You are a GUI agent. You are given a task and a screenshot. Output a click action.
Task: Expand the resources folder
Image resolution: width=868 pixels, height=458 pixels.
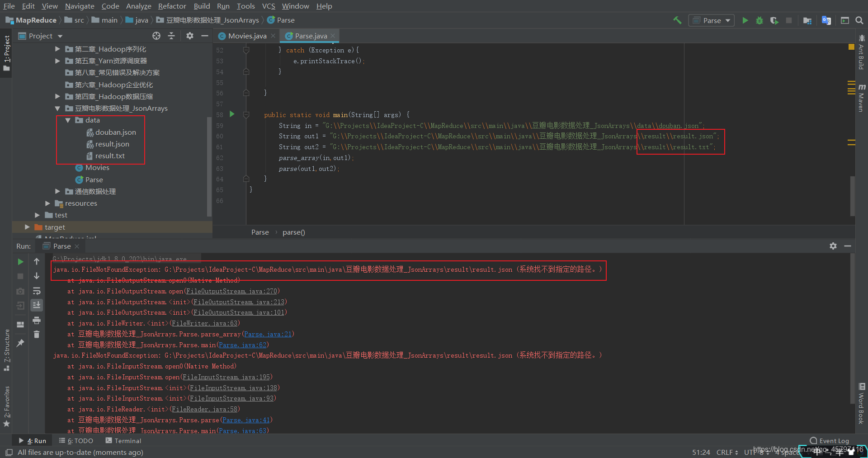(x=47, y=203)
